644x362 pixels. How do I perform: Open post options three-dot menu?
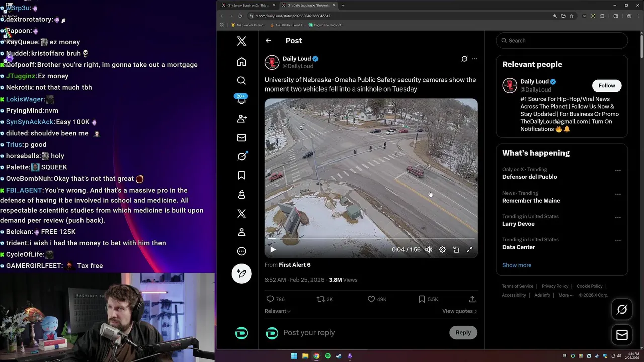point(474,59)
